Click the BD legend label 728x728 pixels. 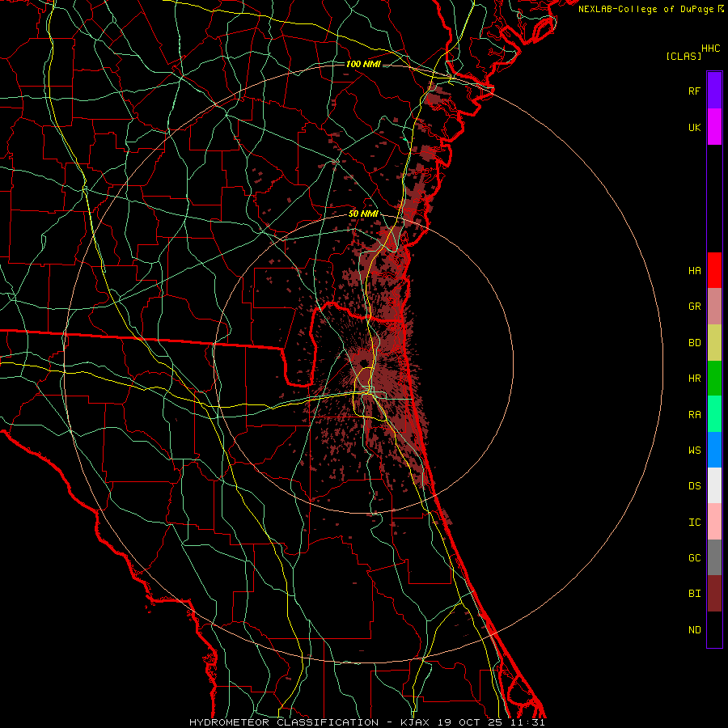click(695, 343)
